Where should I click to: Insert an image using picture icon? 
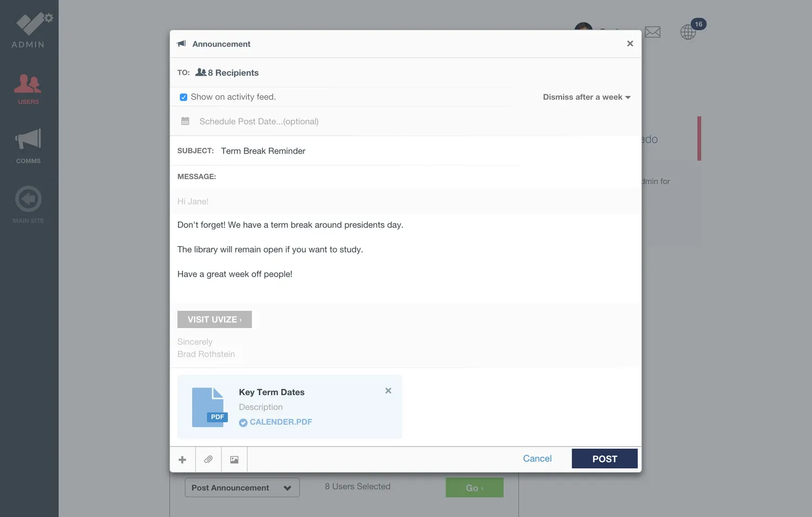coord(234,460)
